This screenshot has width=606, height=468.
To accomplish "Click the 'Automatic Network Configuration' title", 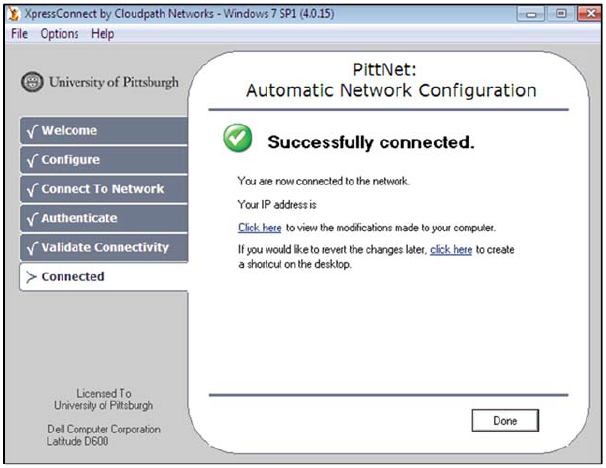I will pyautogui.click(x=391, y=91).
